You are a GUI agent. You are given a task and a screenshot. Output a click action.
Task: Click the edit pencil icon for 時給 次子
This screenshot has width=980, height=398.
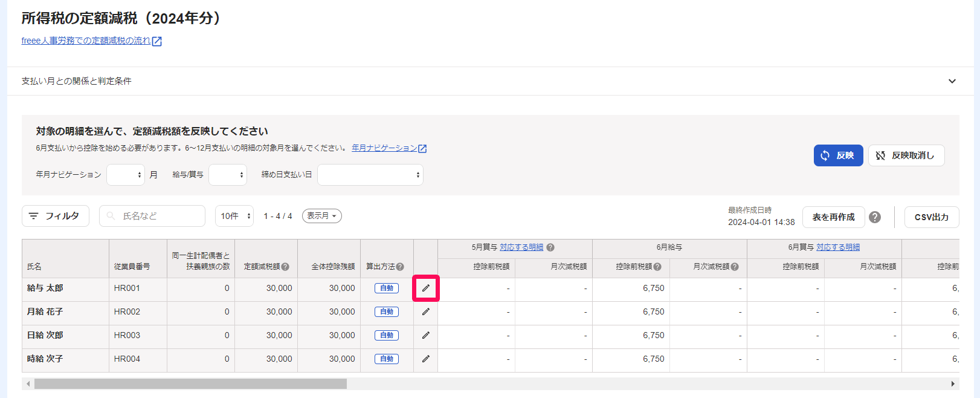pos(426,359)
